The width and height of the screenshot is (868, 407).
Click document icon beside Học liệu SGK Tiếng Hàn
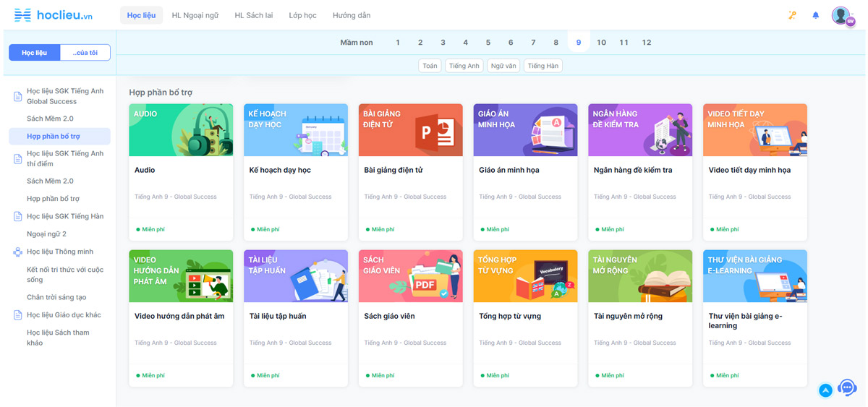[18, 216]
